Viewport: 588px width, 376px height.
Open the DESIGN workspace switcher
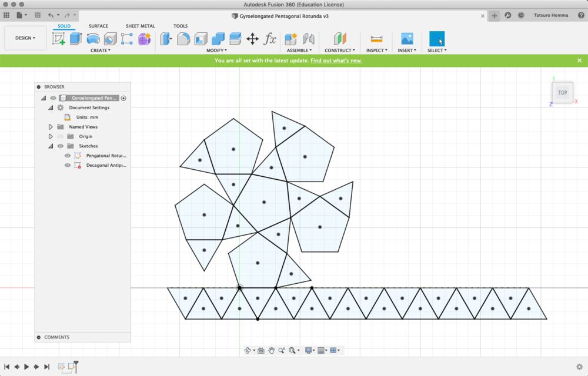click(25, 38)
